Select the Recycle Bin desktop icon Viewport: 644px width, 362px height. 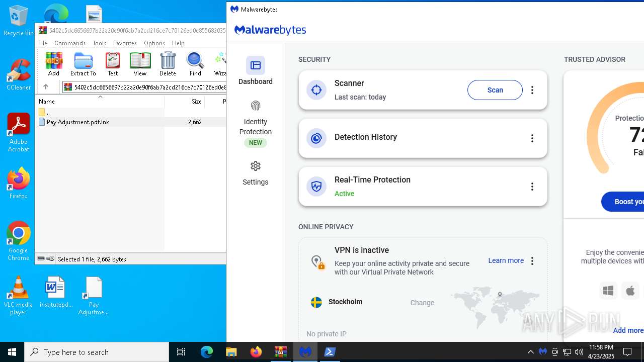point(19,21)
